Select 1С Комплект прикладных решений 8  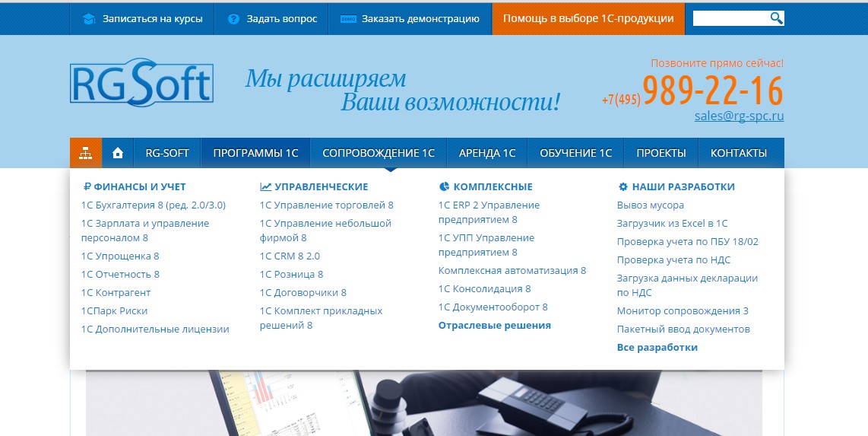point(321,318)
